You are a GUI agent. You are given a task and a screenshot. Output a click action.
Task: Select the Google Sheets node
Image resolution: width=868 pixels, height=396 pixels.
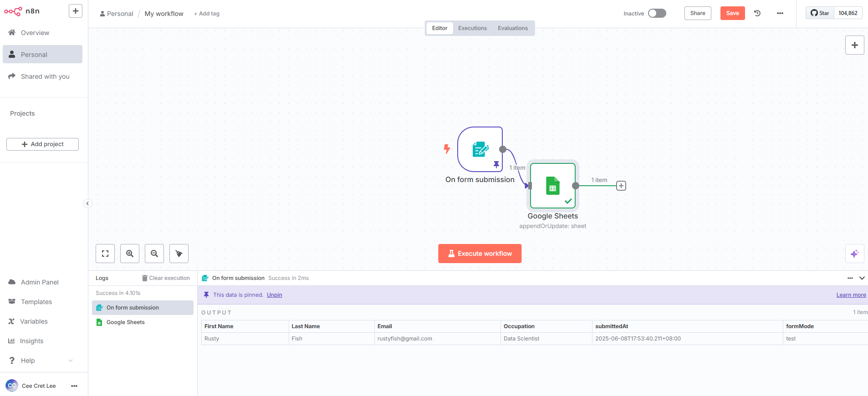(x=552, y=186)
